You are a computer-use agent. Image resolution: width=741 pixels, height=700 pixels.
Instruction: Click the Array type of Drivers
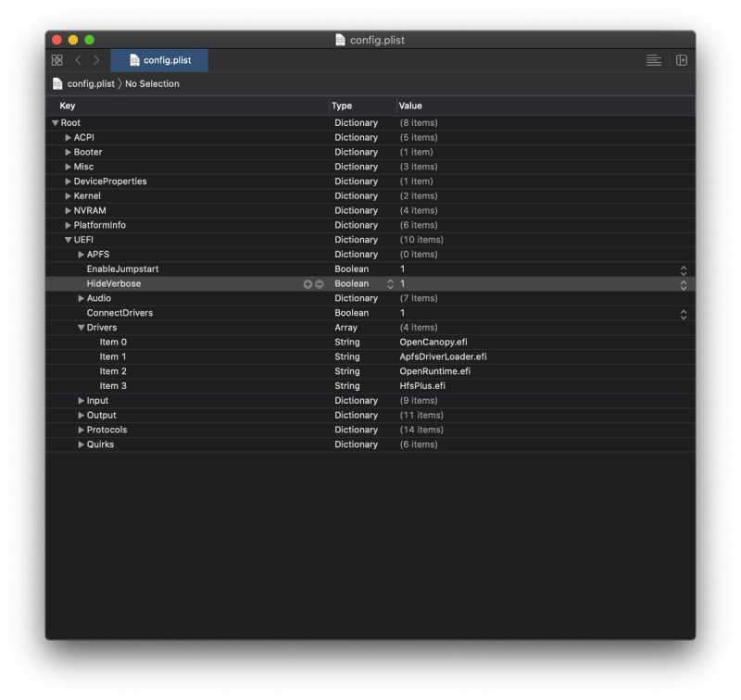pos(345,328)
